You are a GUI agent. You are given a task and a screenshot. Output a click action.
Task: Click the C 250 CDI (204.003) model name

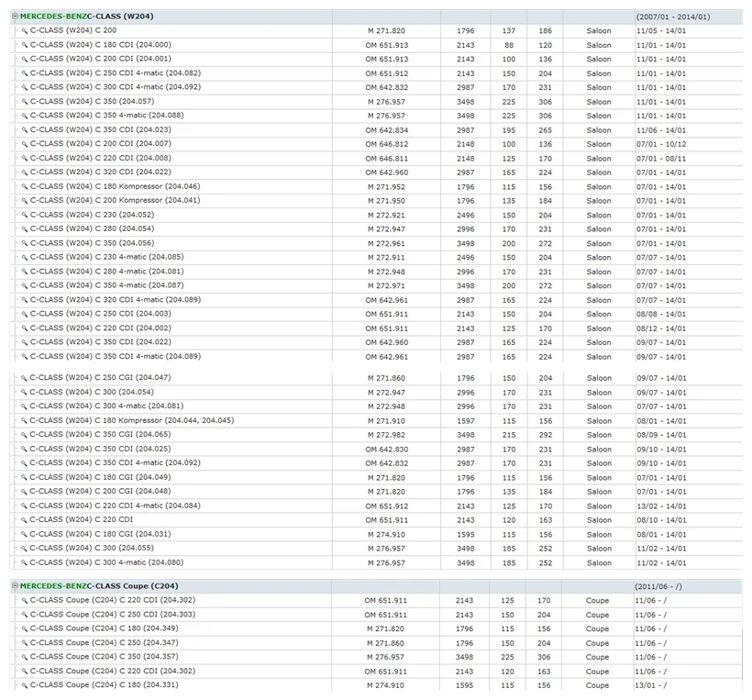pos(101,314)
